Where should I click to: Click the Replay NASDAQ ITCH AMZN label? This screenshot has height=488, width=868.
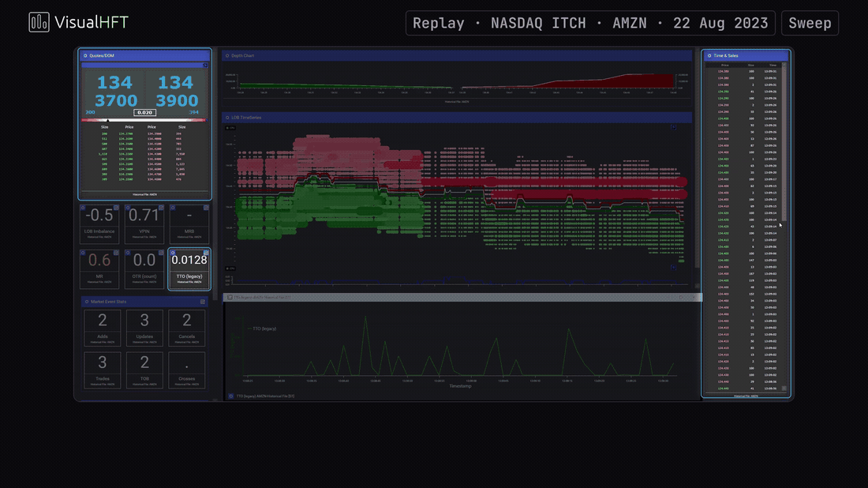tap(590, 23)
